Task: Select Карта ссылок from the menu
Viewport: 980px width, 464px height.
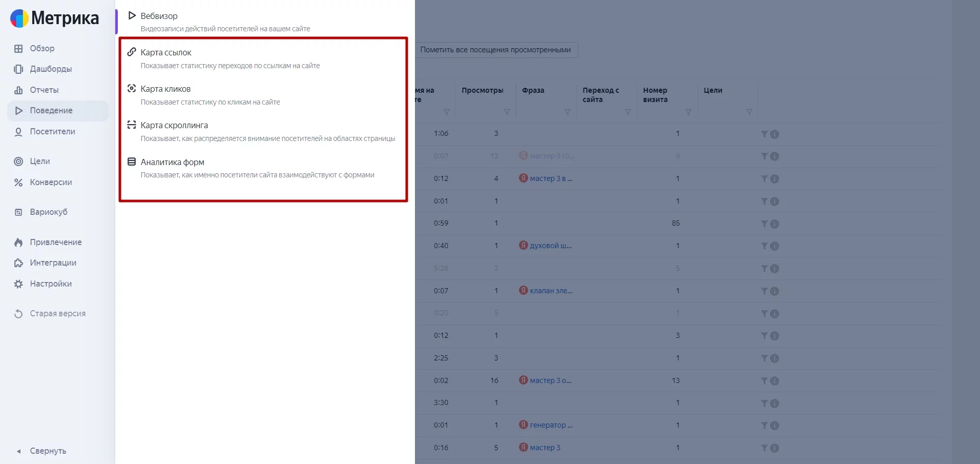Action: point(166,53)
